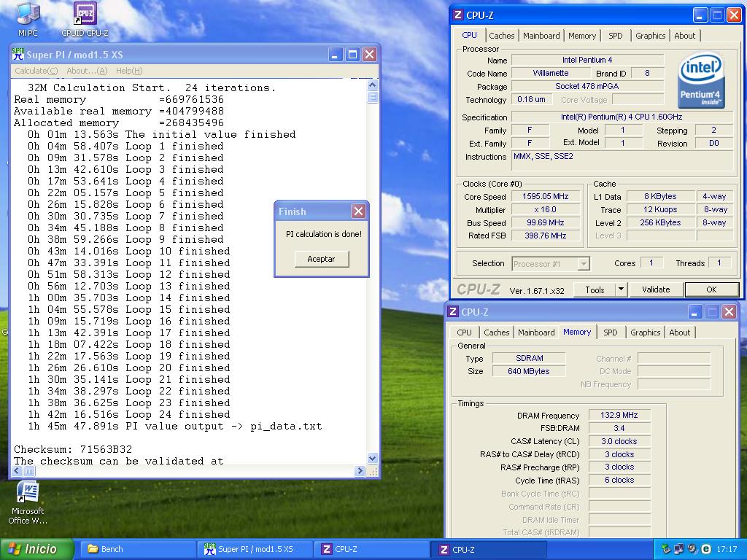Open Graphics tab in lower CPU-Z window
The width and height of the screenshot is (747, 560).
pos(645,332)
